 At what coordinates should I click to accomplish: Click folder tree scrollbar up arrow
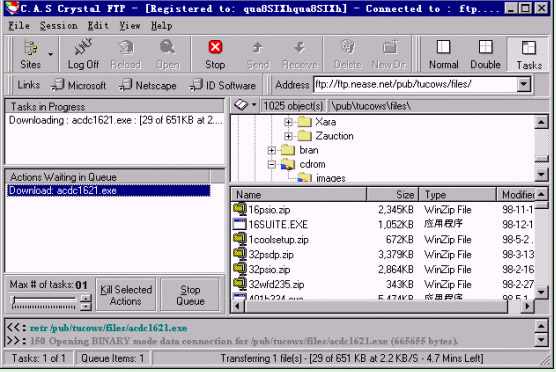click(541, 123)
